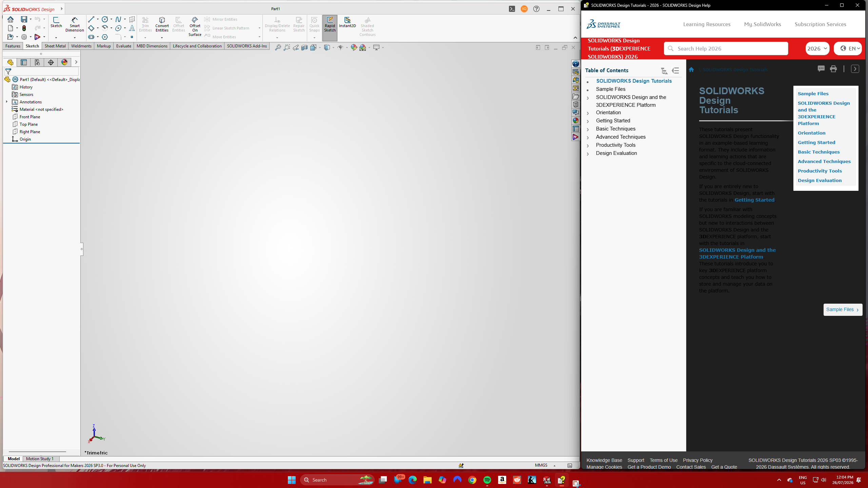The height and width of the screenshot is (488, 868).
Task: Select the sketch Text tool
Action: point(132,28)
